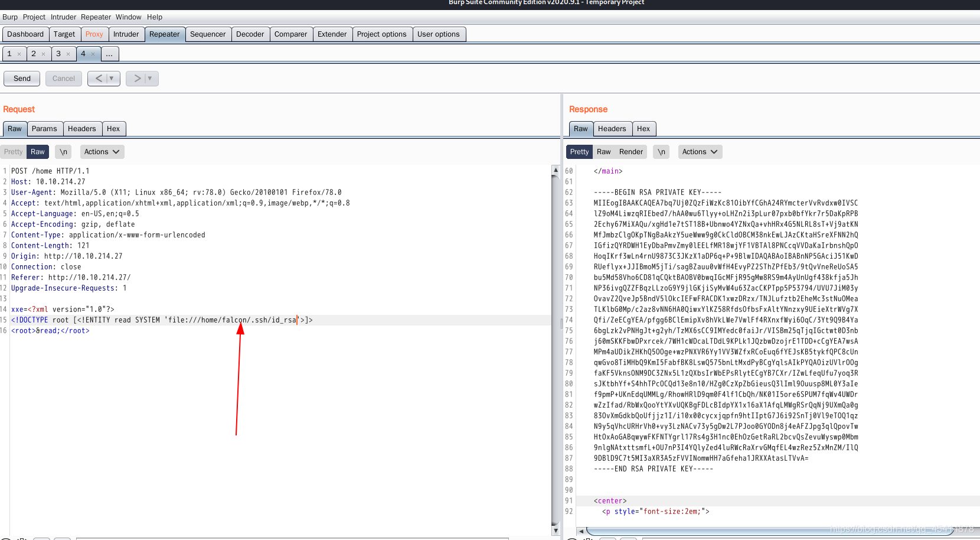
Task: Open the Response Headers tab
Action: click(612, 129)
